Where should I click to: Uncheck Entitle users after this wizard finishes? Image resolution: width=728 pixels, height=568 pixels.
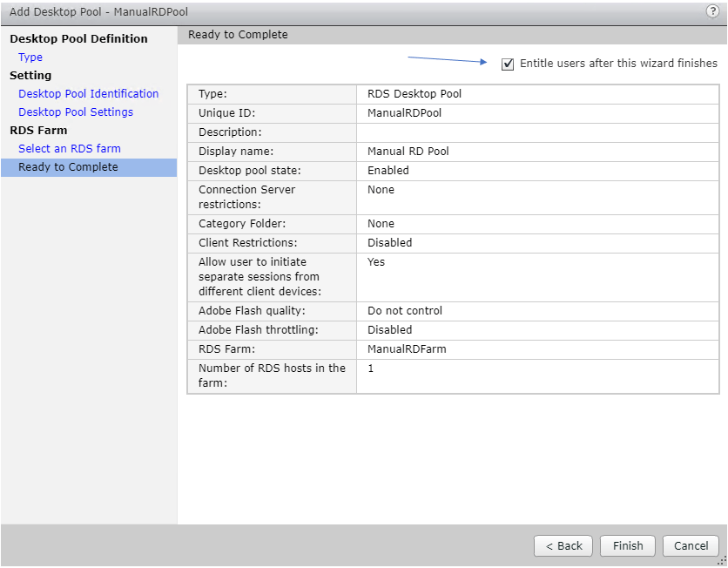tap(508, 64)
